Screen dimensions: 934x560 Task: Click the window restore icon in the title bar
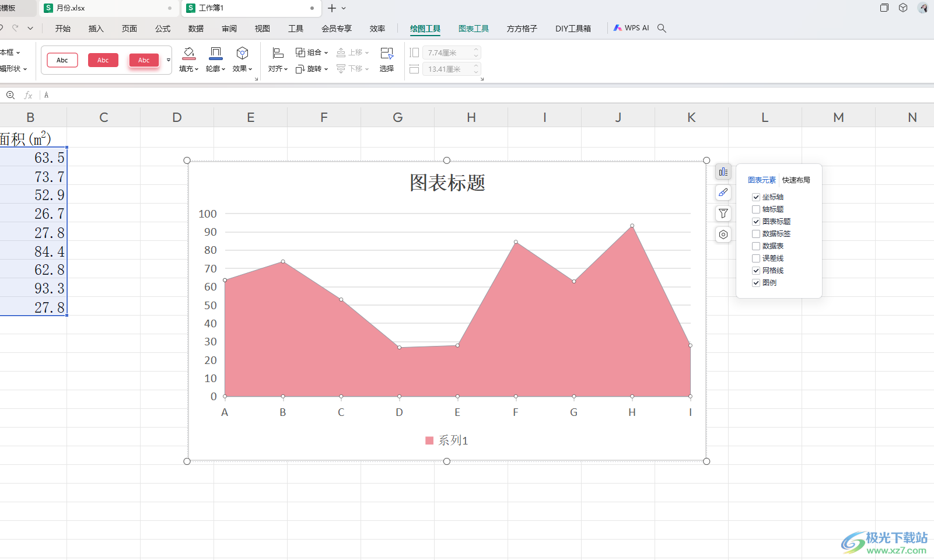point(884,8)
